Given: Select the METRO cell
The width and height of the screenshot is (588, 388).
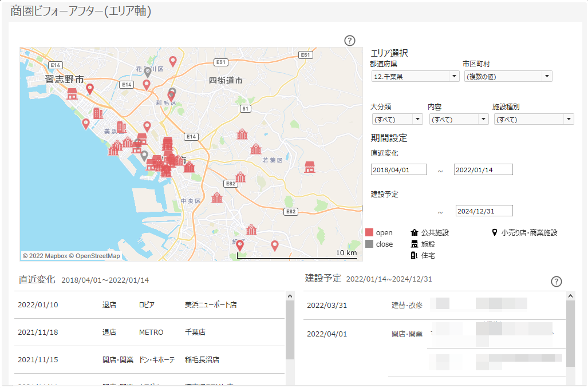Looking at the screenshot, I should click(151, 332).
